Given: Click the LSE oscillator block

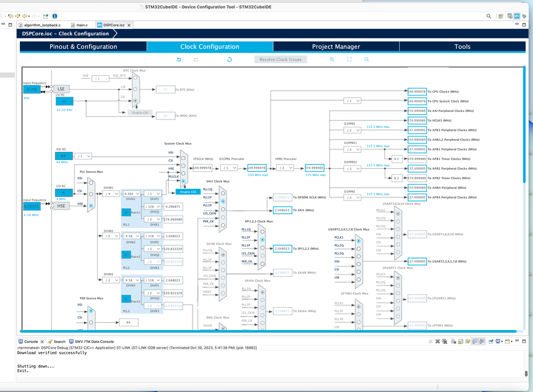Looking at the screenshot, I should [61, 89].
